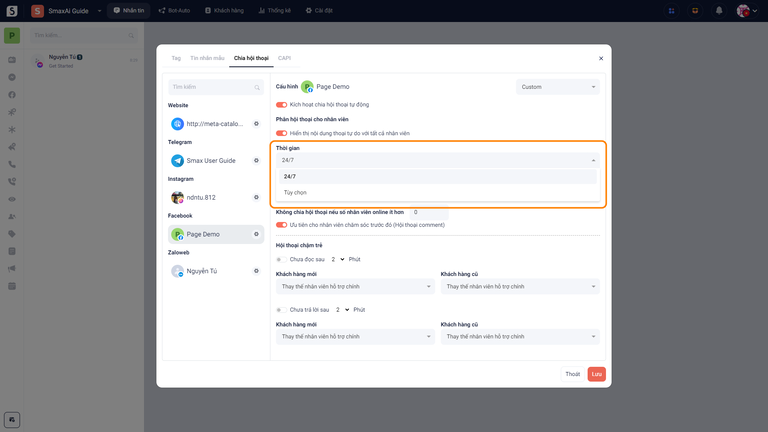Toggle Hiển thị nội dung thoại tự do

click(281, 133)
